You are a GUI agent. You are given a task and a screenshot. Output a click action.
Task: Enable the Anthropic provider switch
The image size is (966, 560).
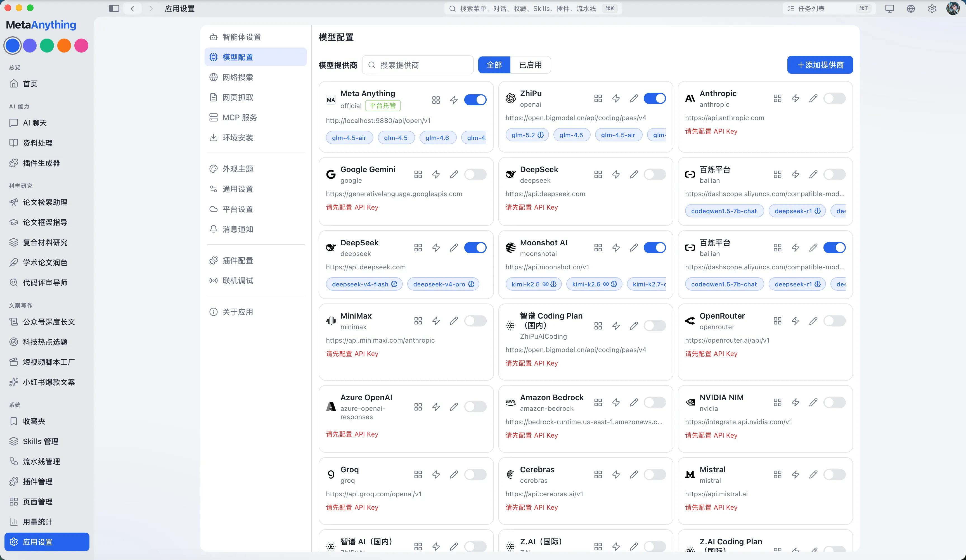(x=835, y=99)
